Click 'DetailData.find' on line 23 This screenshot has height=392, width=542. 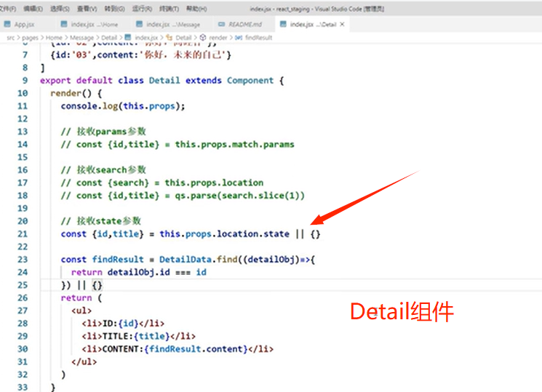[199, 260]
